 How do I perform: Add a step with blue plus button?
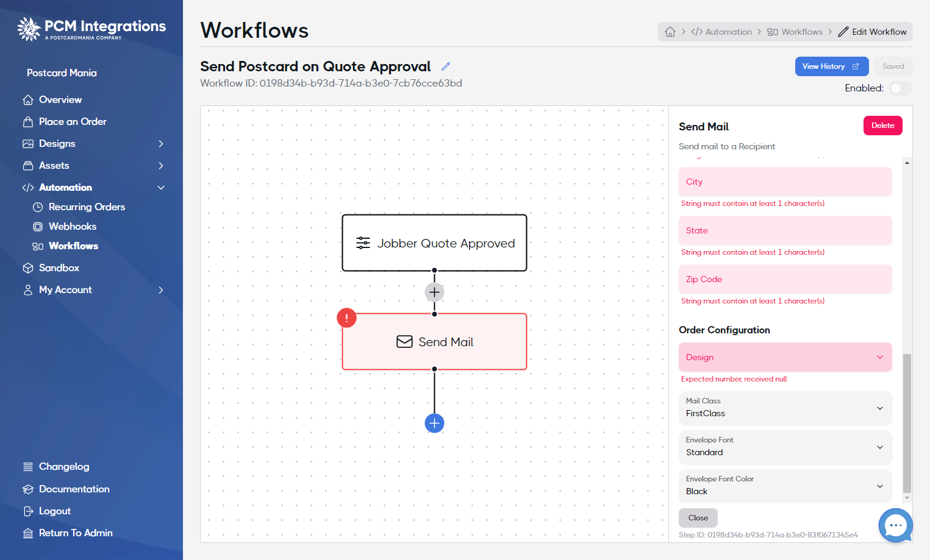[434, 423]
